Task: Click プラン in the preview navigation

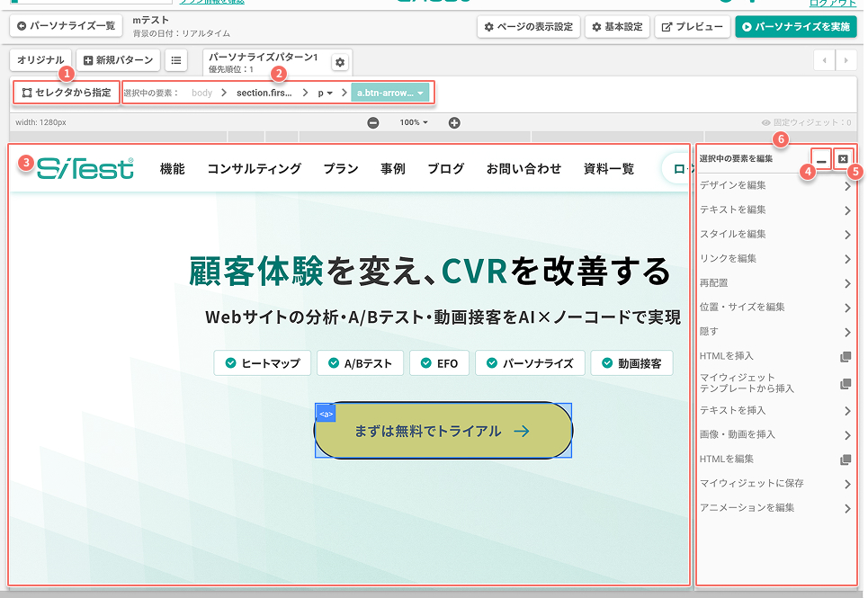Action: point(341,169)
